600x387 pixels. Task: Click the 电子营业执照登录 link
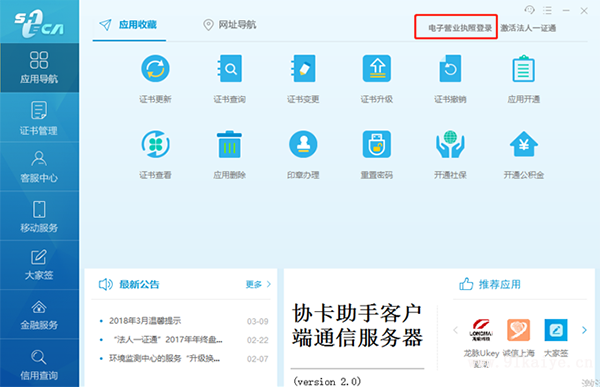460,28
